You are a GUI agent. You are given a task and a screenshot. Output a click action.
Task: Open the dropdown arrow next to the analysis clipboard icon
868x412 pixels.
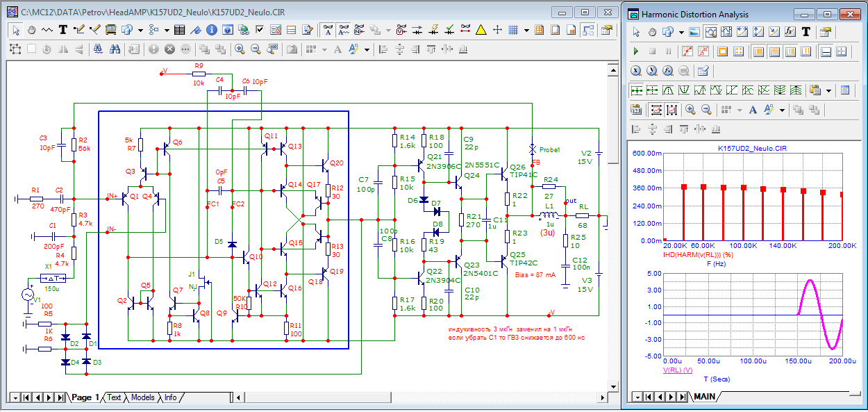point(829,90)
